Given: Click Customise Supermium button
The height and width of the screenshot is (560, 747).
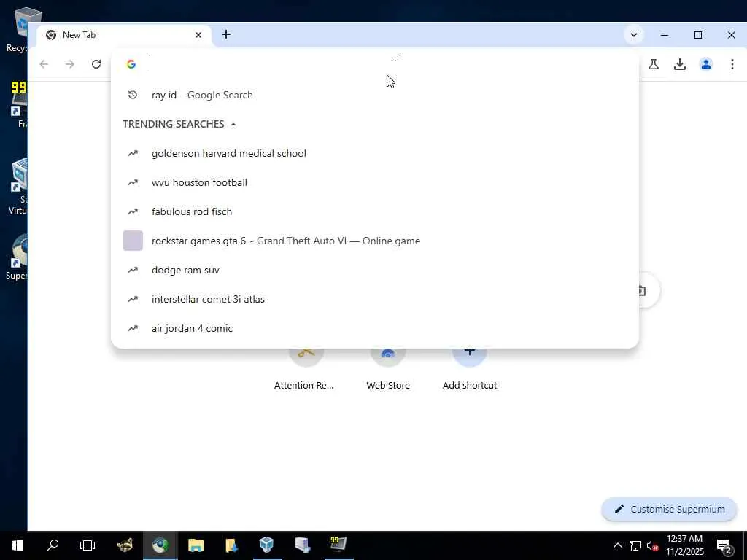Looking at the screenshot, I should tap(670, 510).
